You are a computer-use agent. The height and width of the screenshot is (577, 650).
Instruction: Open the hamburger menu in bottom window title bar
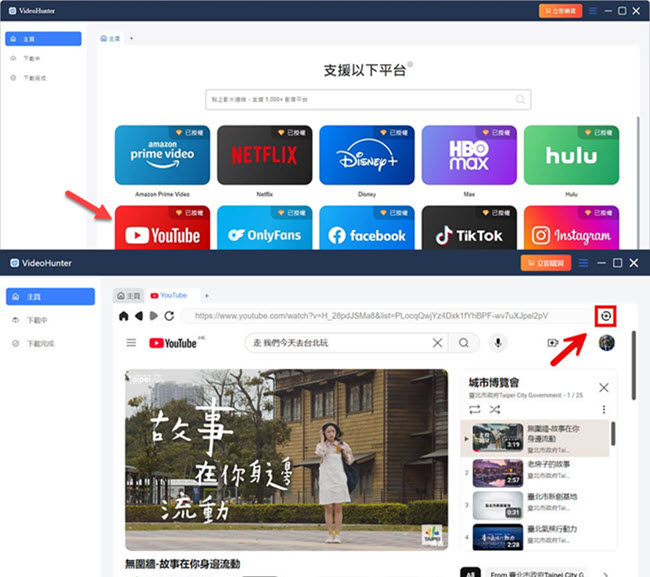pos(583,263)
